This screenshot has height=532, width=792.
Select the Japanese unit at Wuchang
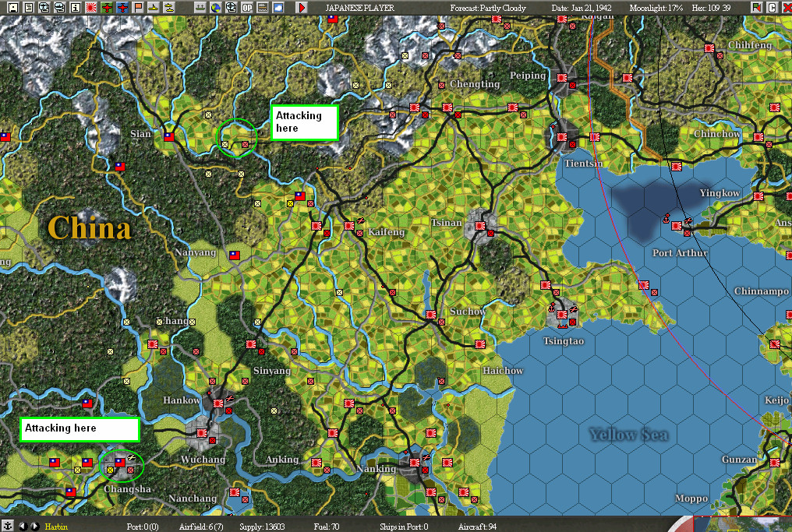[202, 433]
